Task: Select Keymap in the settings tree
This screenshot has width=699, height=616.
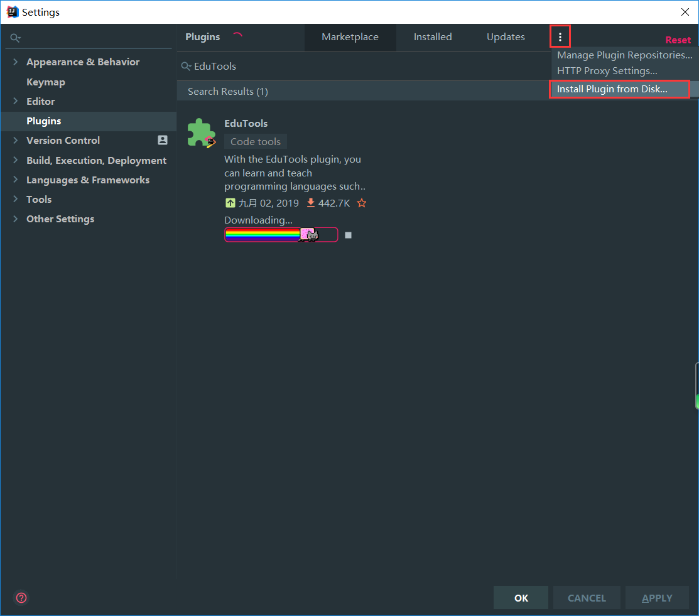Action: 46,82
